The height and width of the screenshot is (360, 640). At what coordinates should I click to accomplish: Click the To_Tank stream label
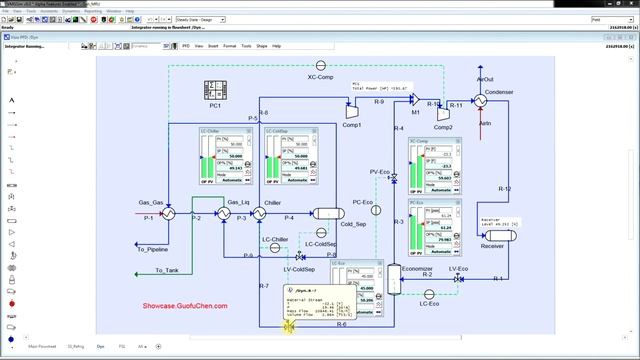[x=167, y=270]
